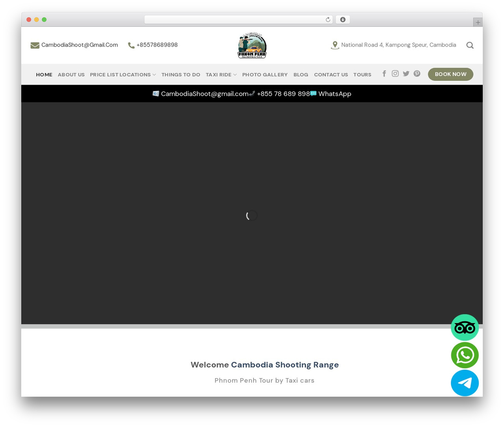Click the National Road 4 address link
Screen dimensions: 504x427
point(398,45)
